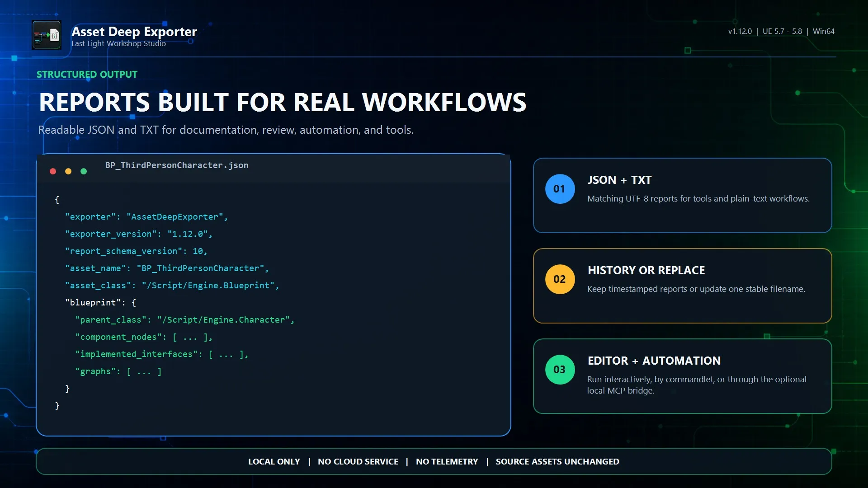Click NO TELEMETRY in the footer bar
Viewport: 868px width, 488px height.
coord(447,462)
